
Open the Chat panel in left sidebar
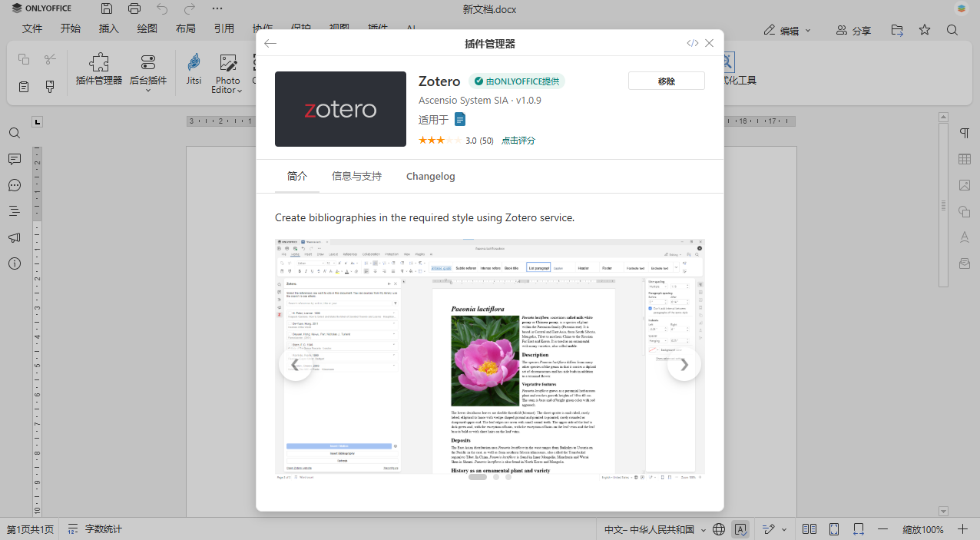coord(15,185)
